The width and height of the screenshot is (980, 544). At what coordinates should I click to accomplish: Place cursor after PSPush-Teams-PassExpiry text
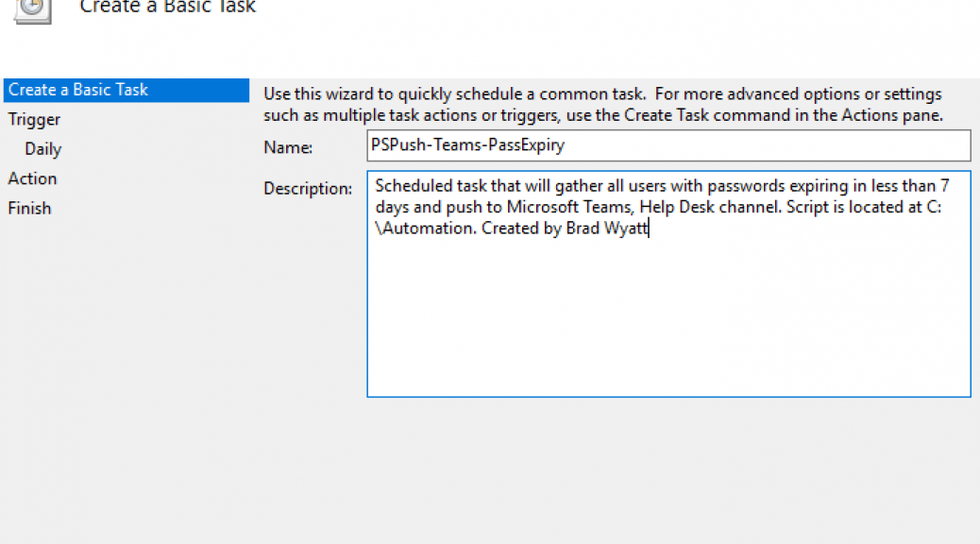pos(566,145)
